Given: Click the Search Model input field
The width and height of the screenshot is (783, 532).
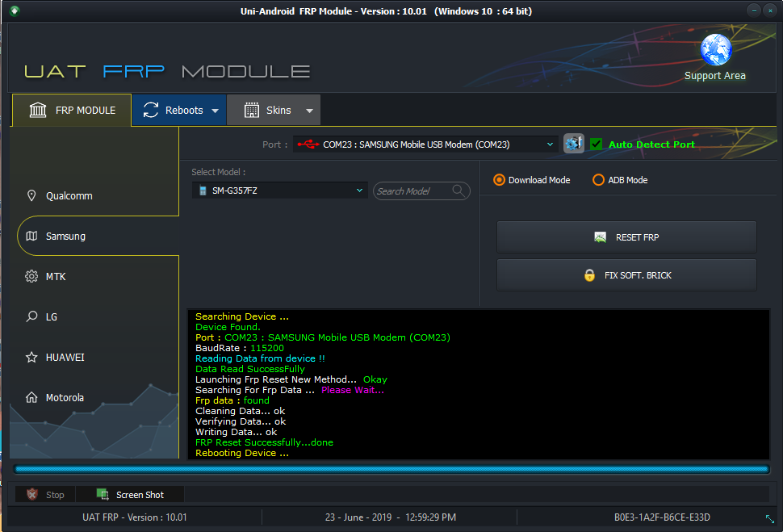Looking at the screenshot, I should [x=421, y=191].
